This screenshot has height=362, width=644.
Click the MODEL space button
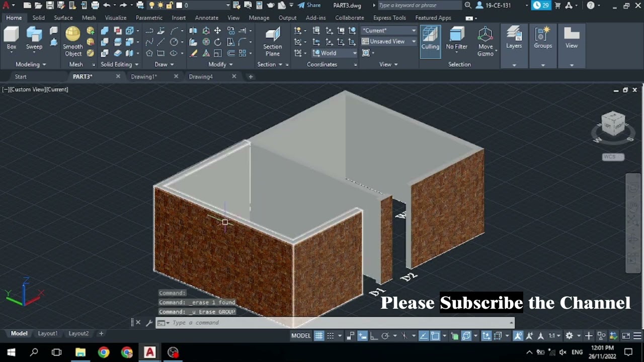(x=301, y=336)
